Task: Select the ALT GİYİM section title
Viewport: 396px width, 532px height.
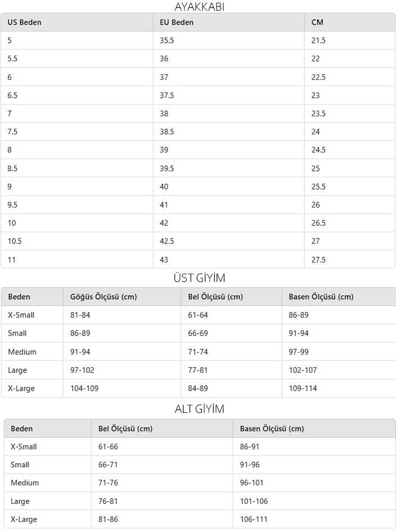Action: pyautogui.click(x=200, y=409)
